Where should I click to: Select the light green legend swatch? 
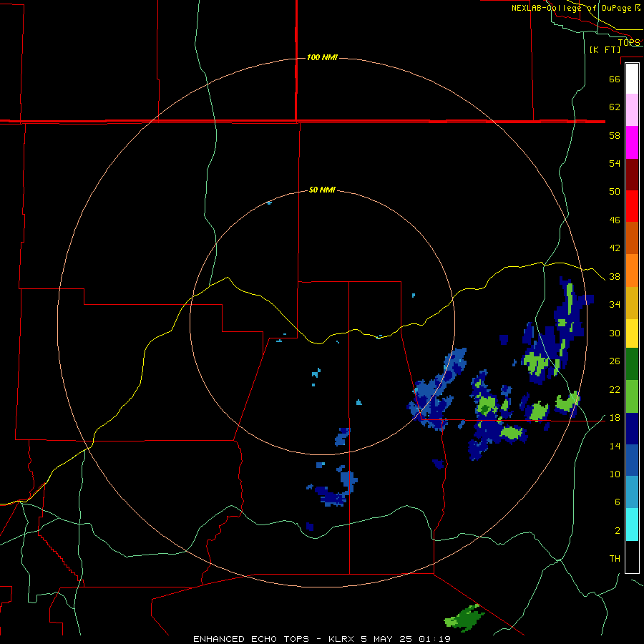coord(632,396)
